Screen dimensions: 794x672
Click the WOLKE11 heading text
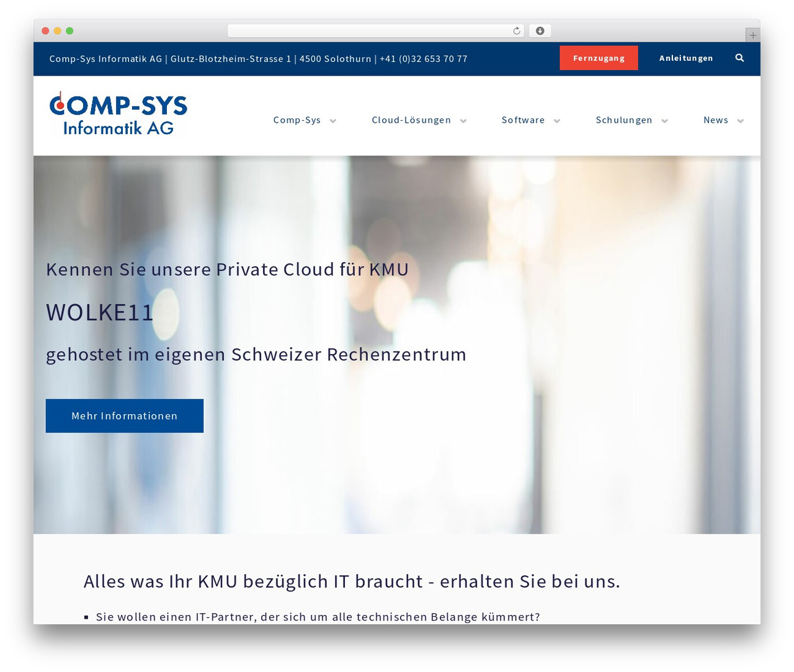(x=100, y=312)
